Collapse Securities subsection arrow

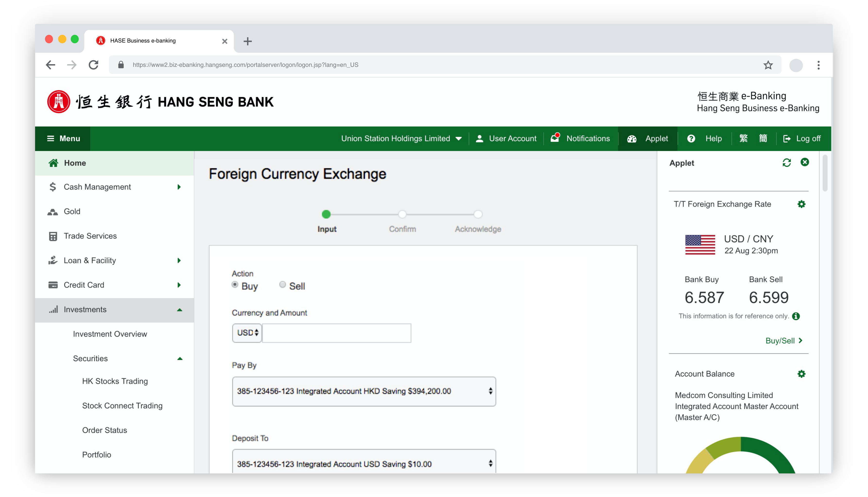pyautogui.click(x=180, y=359)
